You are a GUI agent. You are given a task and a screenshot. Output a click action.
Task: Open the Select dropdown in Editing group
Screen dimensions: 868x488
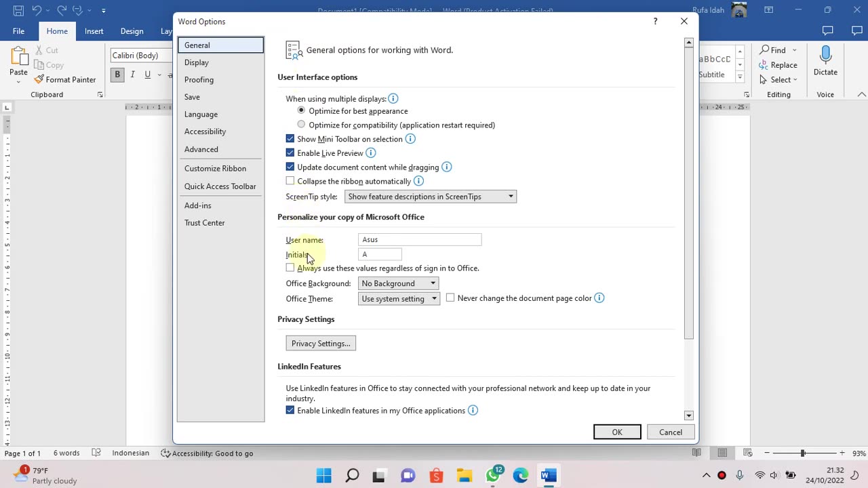tap(778, 79)
